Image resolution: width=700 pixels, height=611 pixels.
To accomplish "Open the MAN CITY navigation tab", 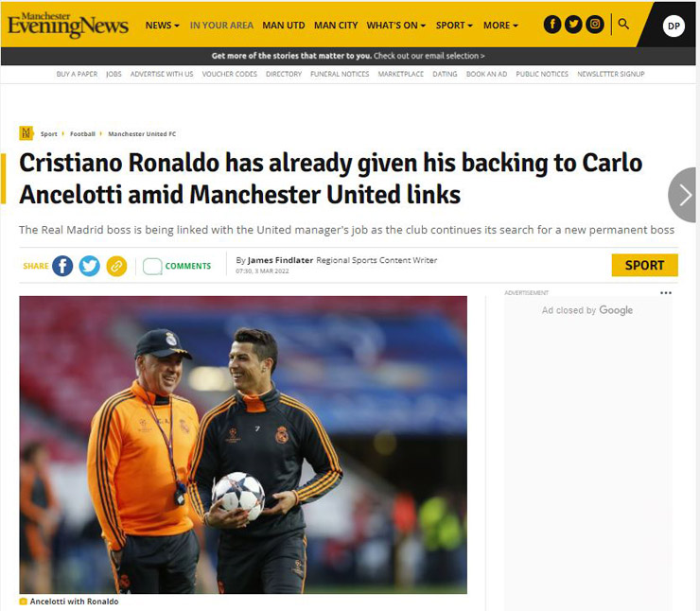I will tap(336, 26).
